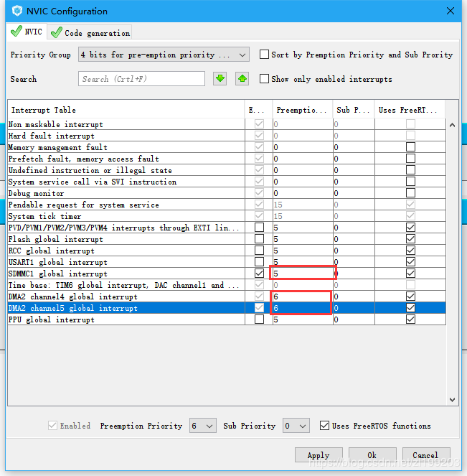Select the NVIC tab
This screenshot has height=476, width=467.
click(x=27, y=32)
